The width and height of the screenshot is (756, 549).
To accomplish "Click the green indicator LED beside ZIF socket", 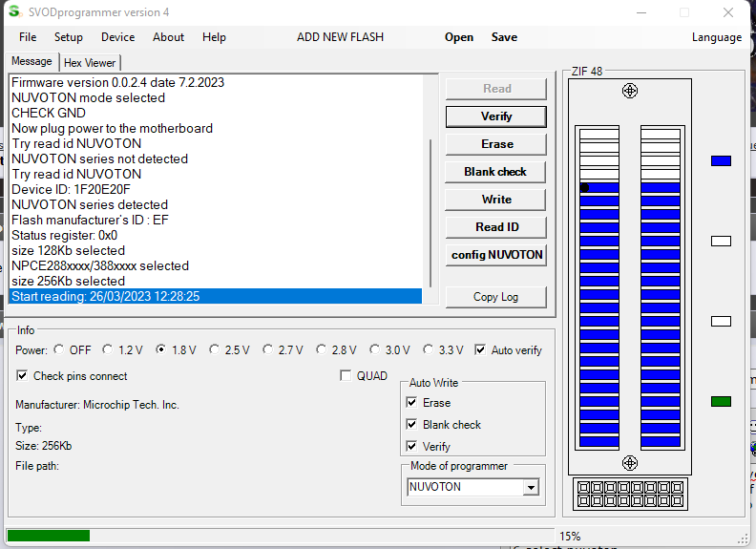I will pos(721,401).
